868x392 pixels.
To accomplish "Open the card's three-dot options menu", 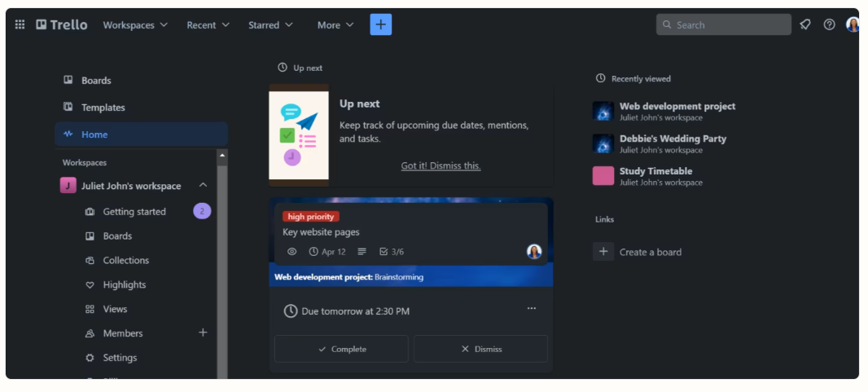I will (532, 308).
